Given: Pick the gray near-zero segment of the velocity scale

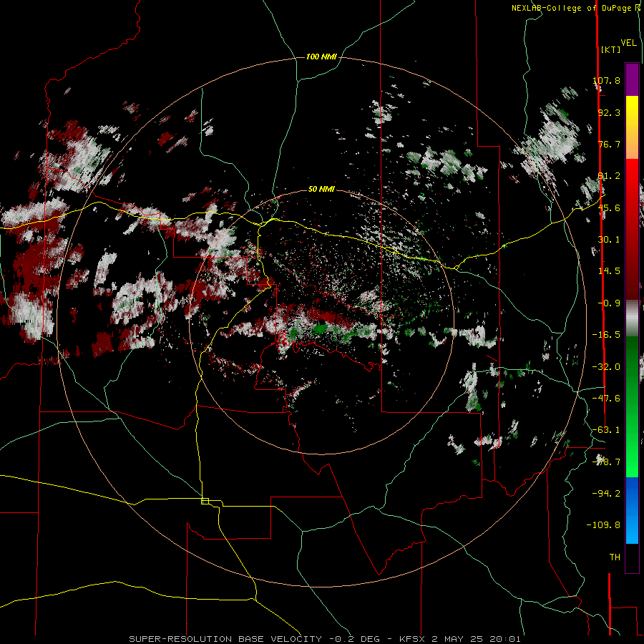Looking at the screenshot, I should pyautogui.click(x=632, y=318).
